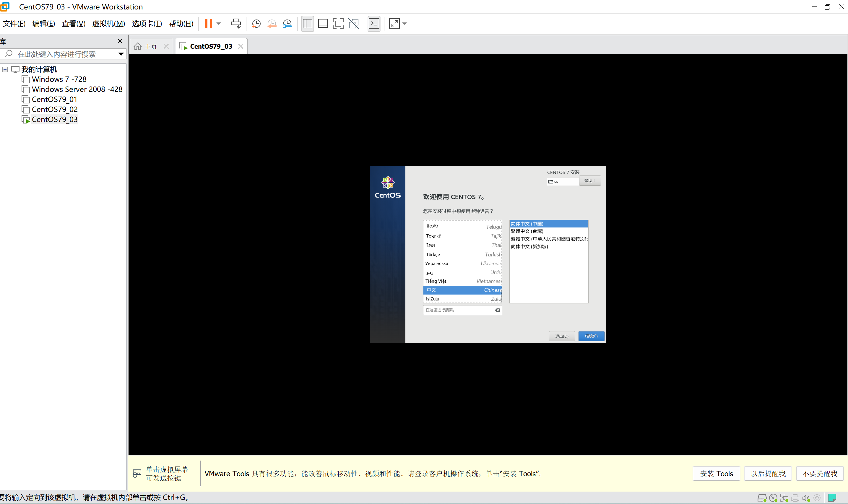Open the 编辑(E) menu
This screenshot has width=848, height=504.
pyautogui.click(x=43, y=23)
